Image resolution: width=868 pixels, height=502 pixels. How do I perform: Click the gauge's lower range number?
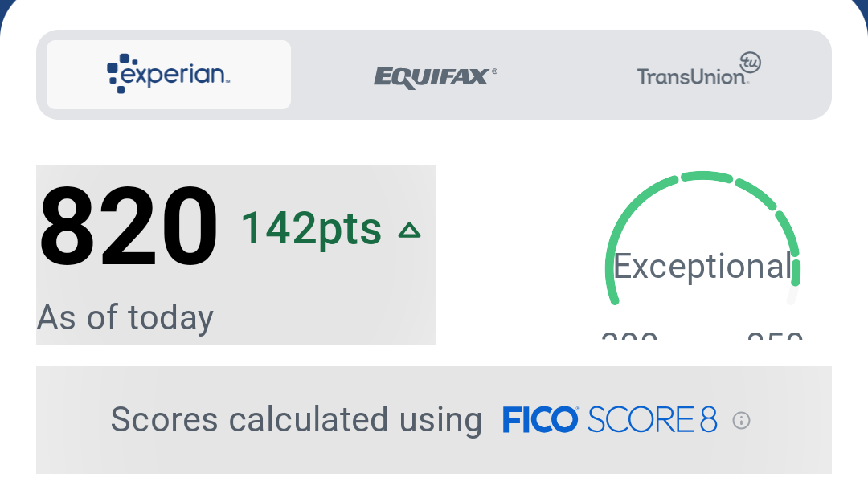point(629,336)
